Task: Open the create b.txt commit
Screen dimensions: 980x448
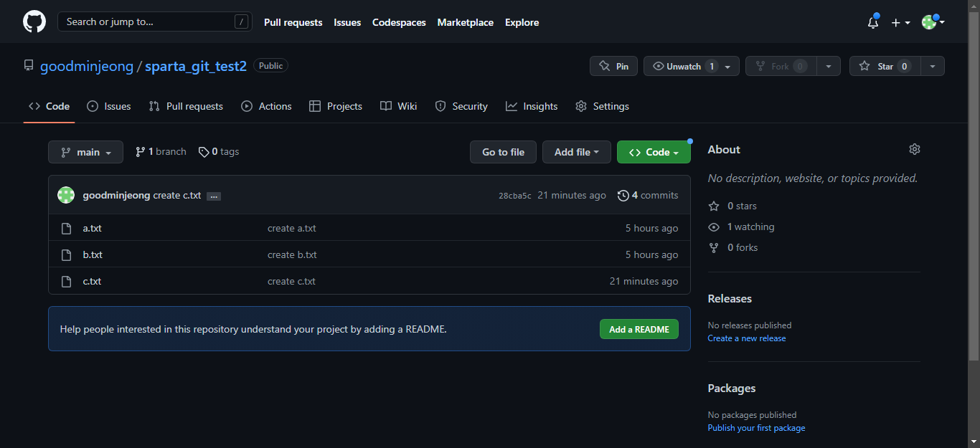Action: tap(292, 254)
